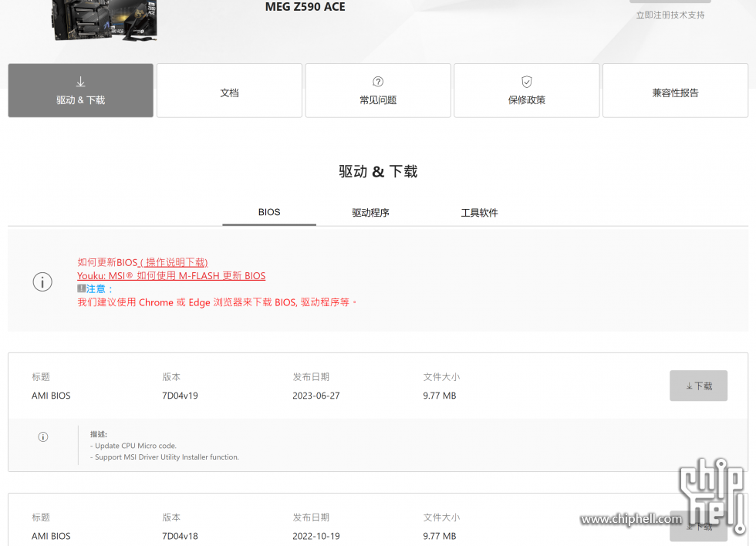Open the 兼容性报告 section
The height and width of the screenshot is (546, 756).
click(675, 90)
